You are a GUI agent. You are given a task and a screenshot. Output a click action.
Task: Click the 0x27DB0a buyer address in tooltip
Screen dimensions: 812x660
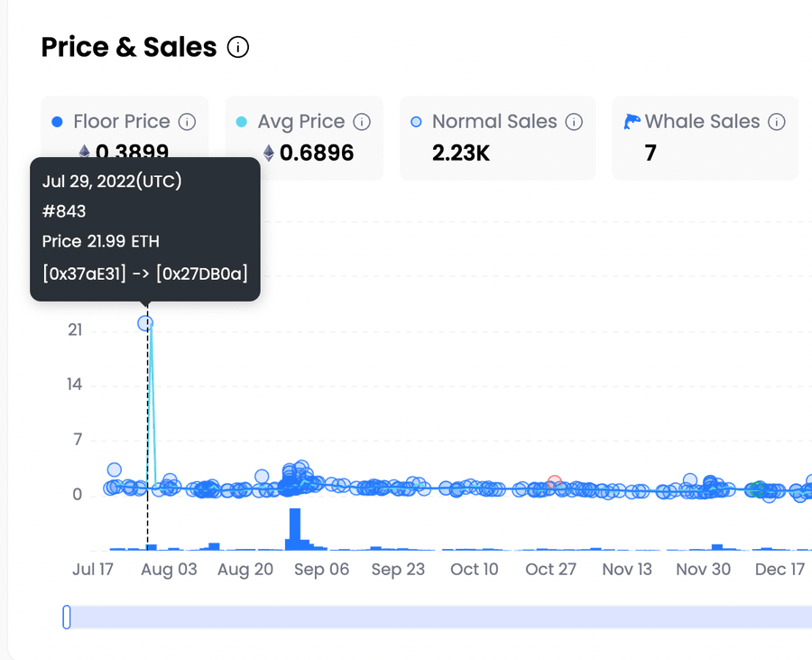click(x=202, y=273)
